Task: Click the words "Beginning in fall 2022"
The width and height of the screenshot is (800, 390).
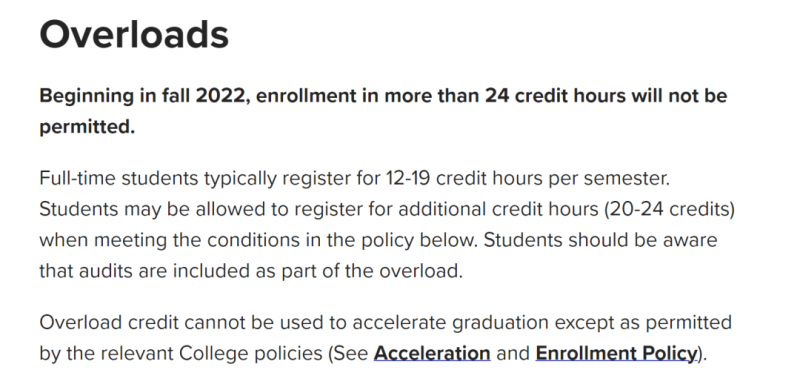Action: coord(142,96)
